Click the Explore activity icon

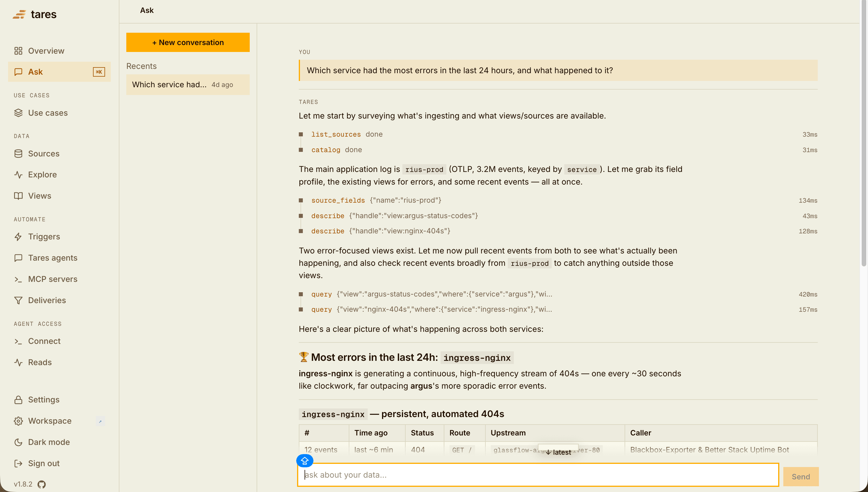tap(18, 175)
